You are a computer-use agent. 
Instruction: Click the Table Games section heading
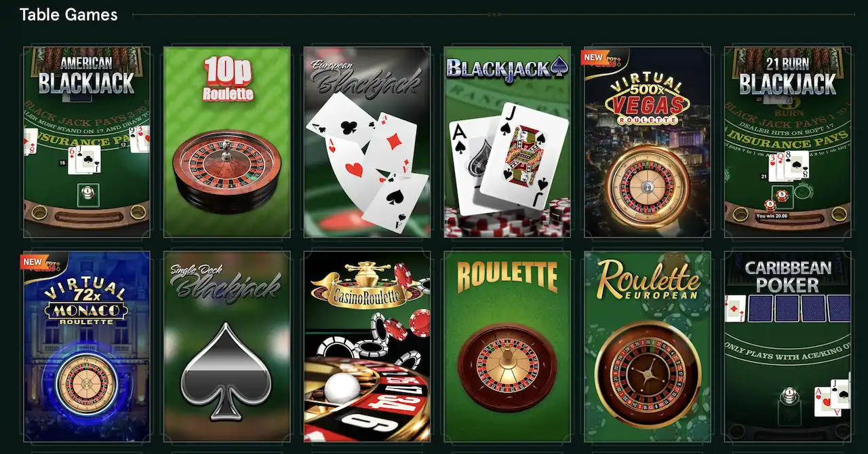tap(68, 14)
